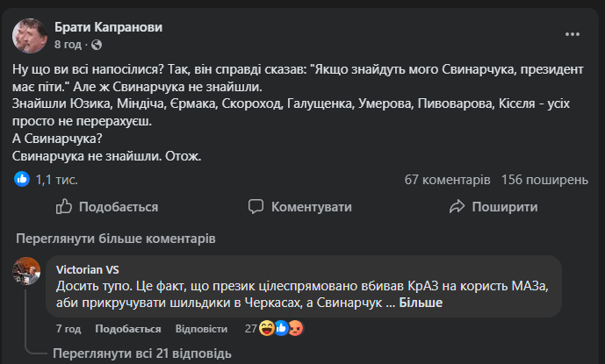Open the "67 коментарів" comments count

point(447,179)
